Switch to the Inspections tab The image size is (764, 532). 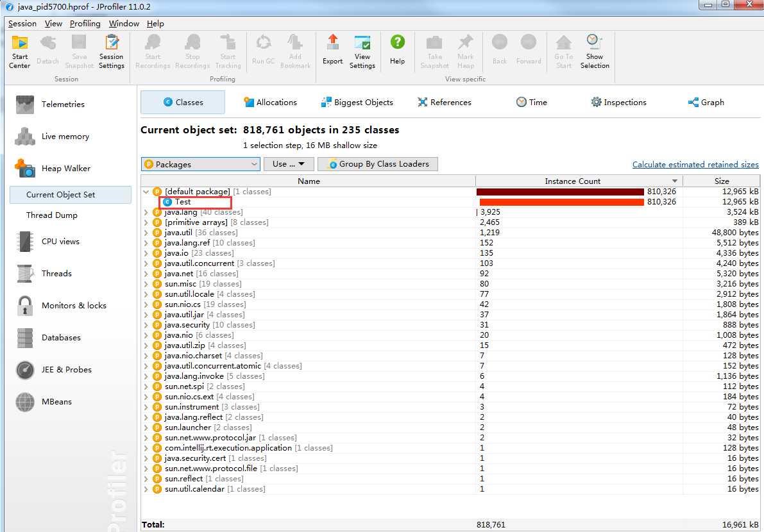pyautogui.click(x=619, y=102)
